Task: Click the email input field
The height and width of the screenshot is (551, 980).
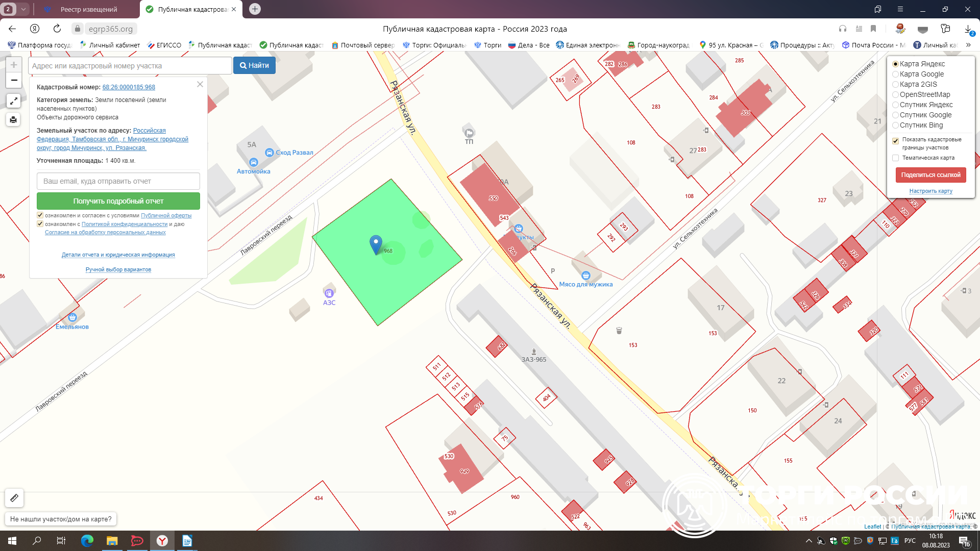Action: pos(118,181)
